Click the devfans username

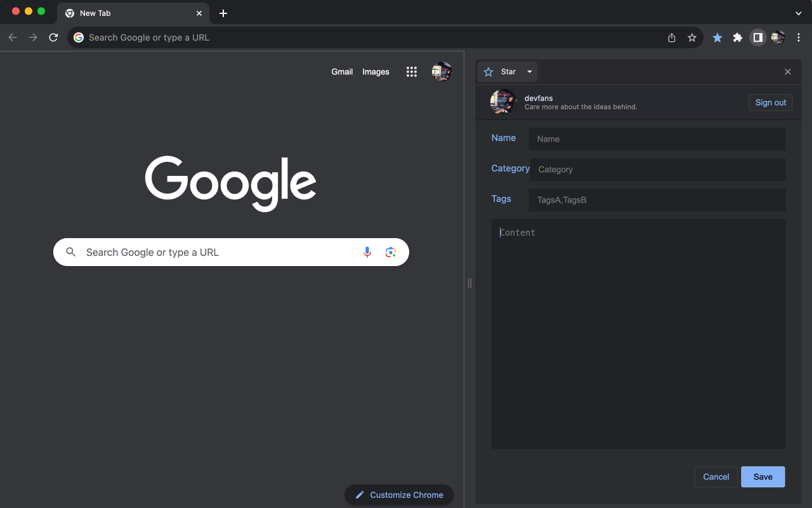pyautogui.click(x=539, y=98)
